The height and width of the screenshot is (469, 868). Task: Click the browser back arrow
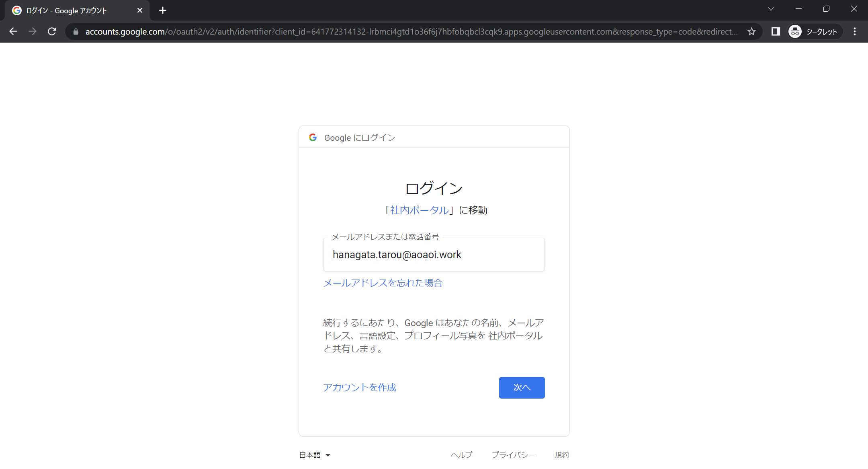tap(13, 31)
